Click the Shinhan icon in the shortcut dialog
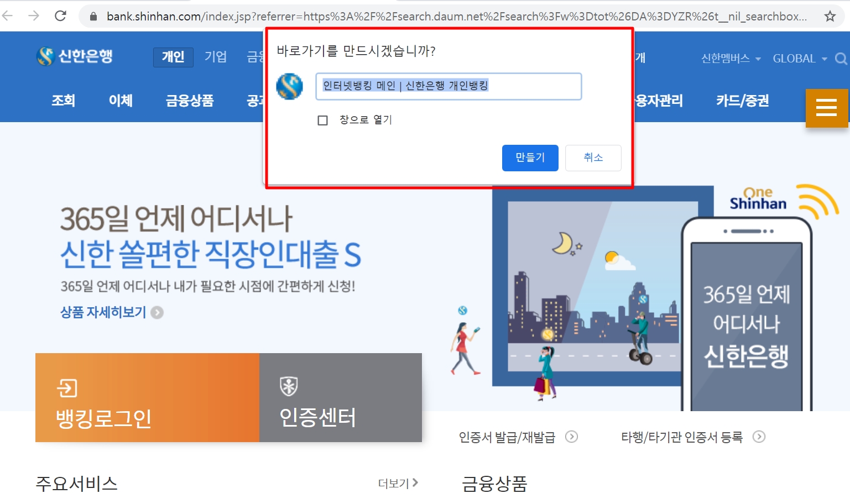Viewport: 850px width, 504px height. [290, 86]
